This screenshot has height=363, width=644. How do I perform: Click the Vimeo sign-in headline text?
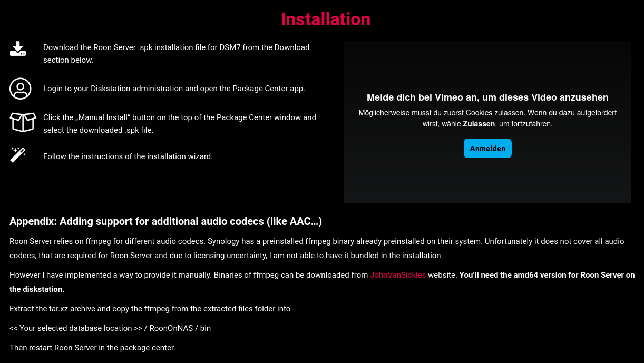[x=487, y=97]
